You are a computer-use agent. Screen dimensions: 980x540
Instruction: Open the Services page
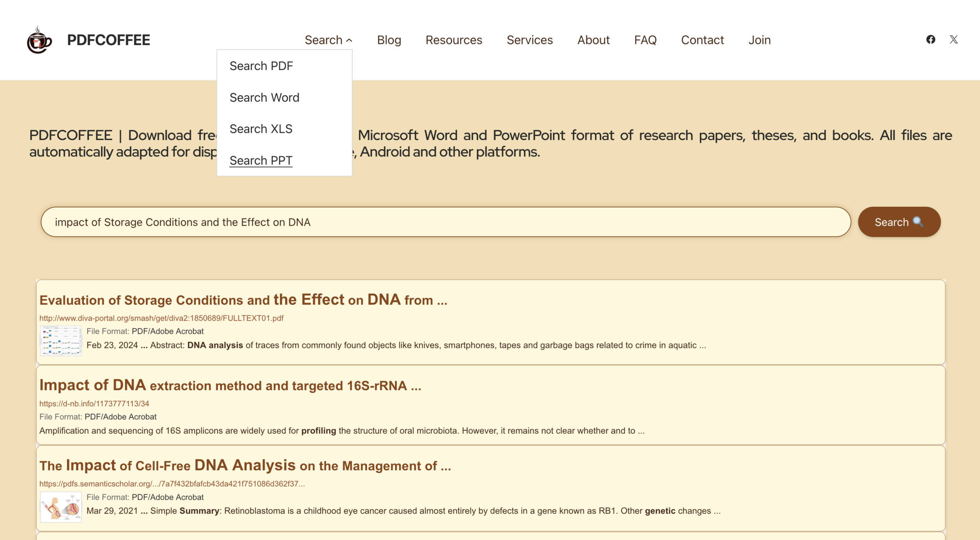529,40
